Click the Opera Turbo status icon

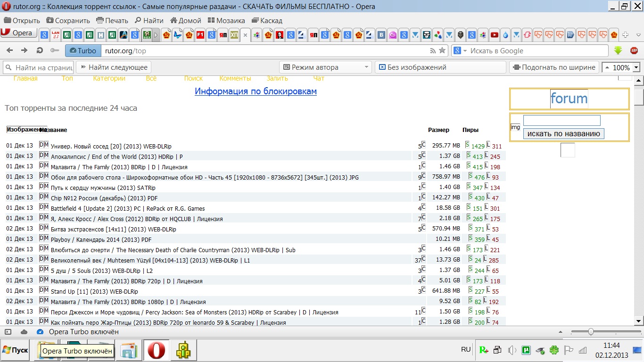40,332
